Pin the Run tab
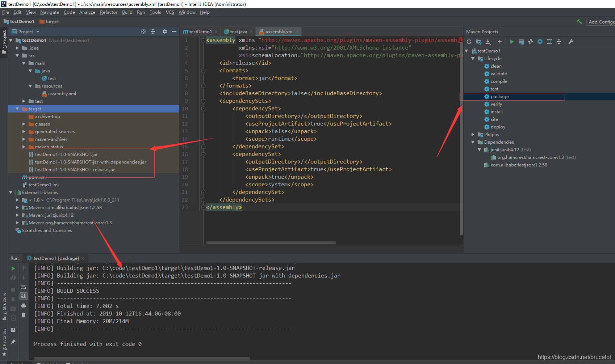 pos(13,342)
